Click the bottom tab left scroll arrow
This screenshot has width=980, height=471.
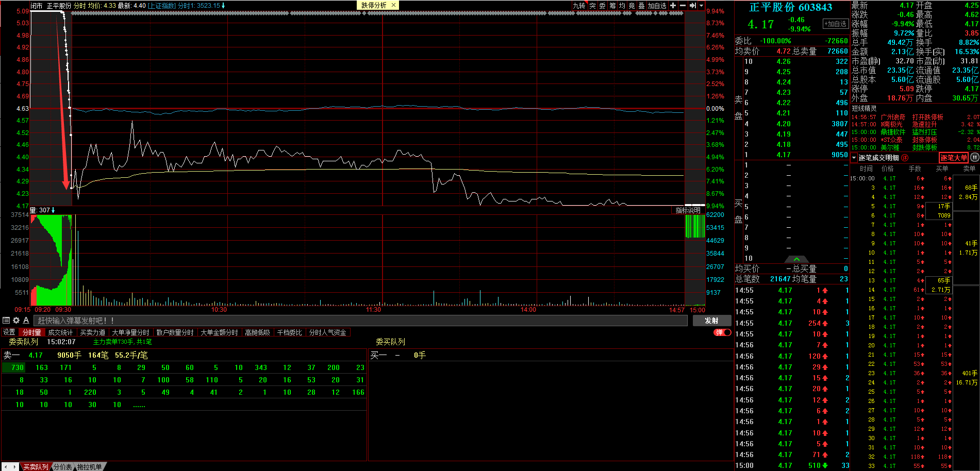click(x=6, y=467)
